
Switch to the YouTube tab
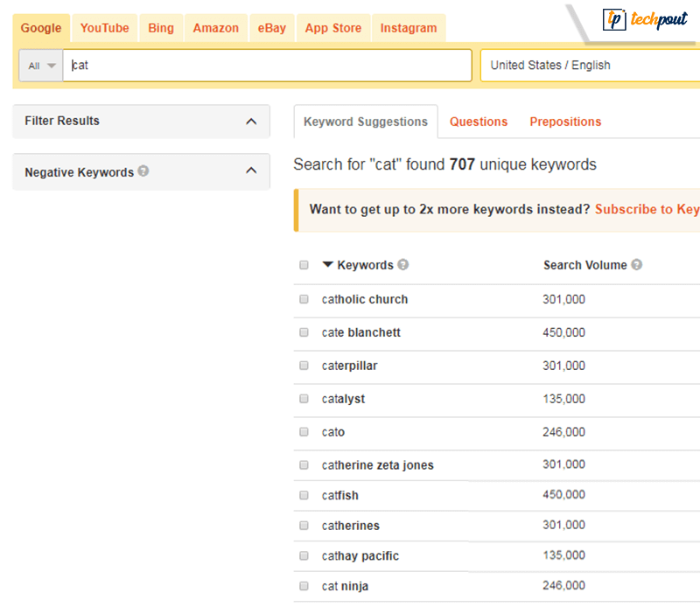[104, 28]
